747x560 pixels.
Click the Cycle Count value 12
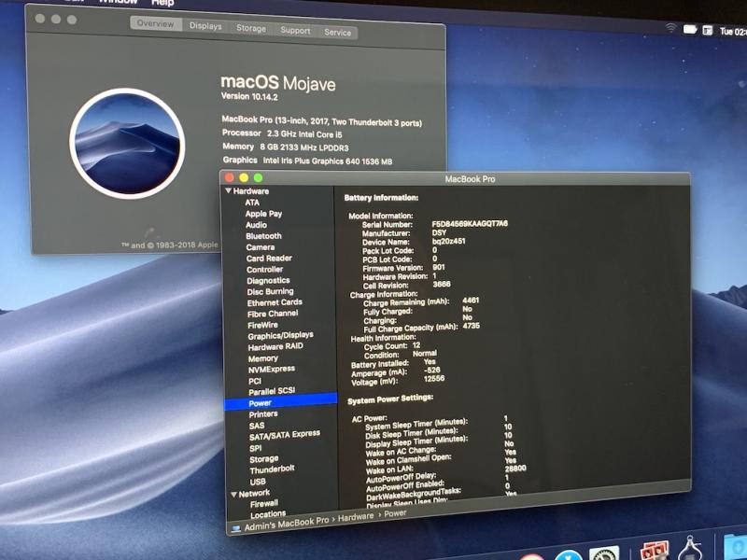click(x=416, y=344)
